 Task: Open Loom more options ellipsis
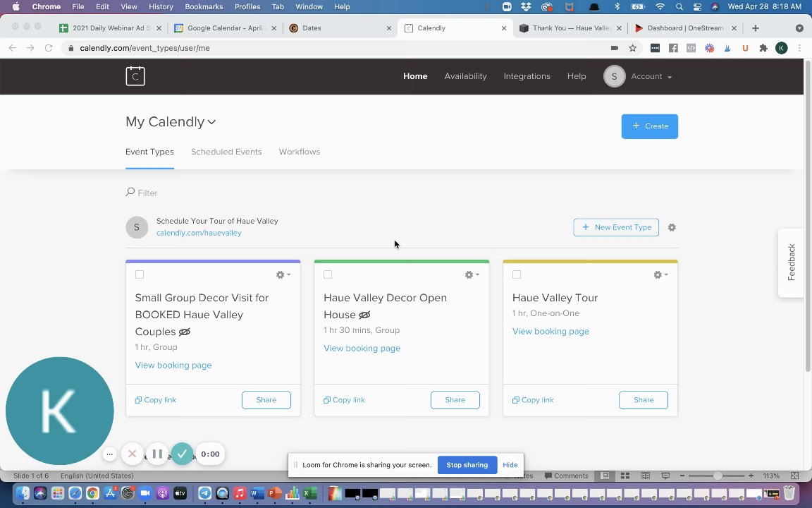(109, 454)
